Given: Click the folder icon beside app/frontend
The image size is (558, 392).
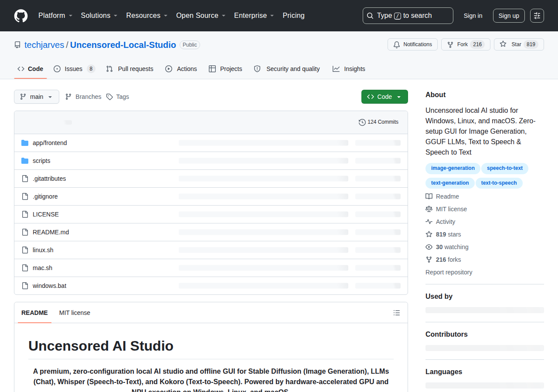Looking at the screenshot, I should [25, 143].
